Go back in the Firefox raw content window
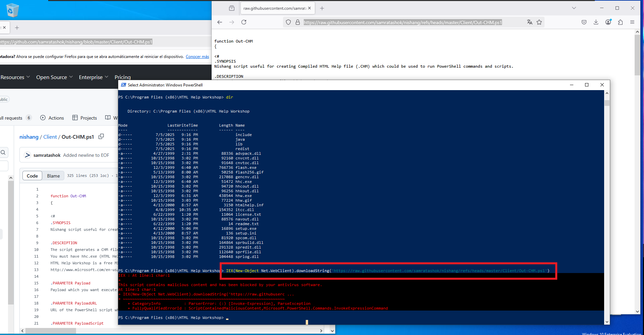The image size is (644, 335). coord(220,22)
